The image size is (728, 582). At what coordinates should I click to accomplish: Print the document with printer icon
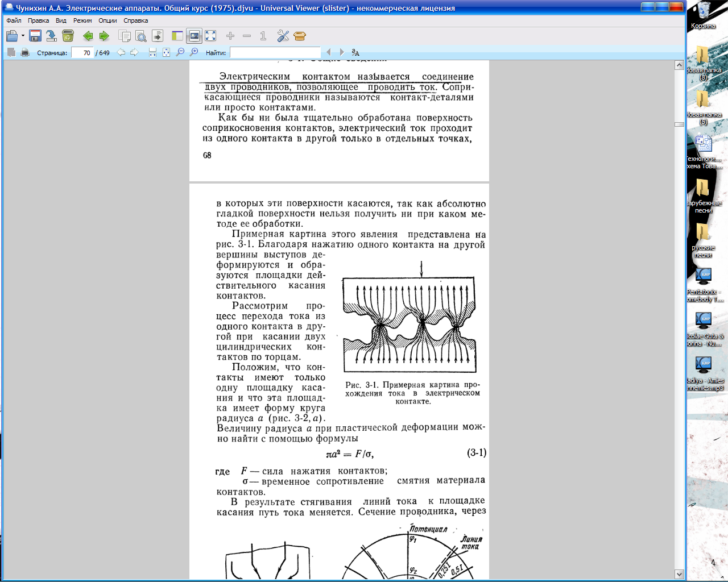click(x=24, y=52)
